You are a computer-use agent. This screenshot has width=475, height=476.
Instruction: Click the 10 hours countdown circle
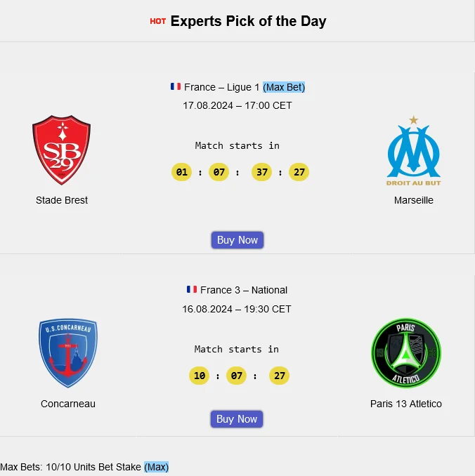click(x=200, y=376)
